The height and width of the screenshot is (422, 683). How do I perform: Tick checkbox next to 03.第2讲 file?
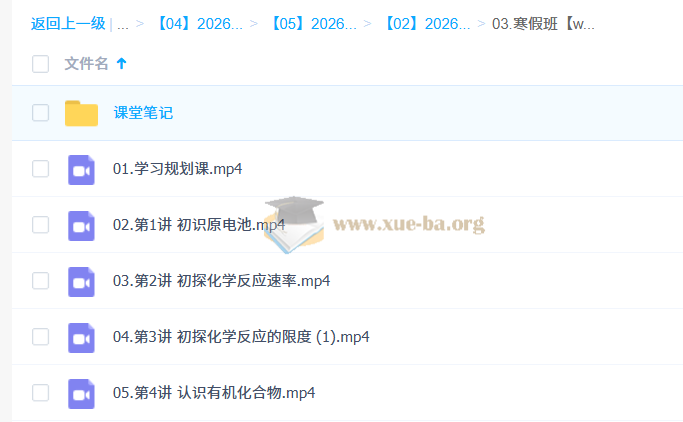coord(41,281)
